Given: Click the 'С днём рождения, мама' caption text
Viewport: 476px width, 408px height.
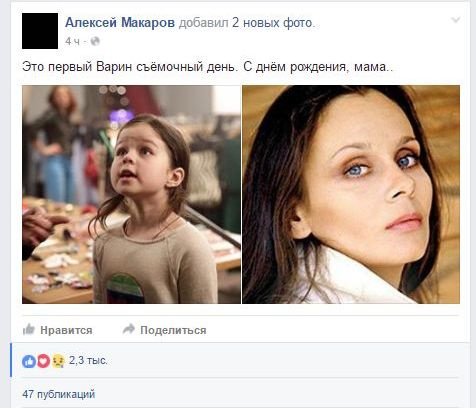Looking at the screenshot, I should [318, 67].
